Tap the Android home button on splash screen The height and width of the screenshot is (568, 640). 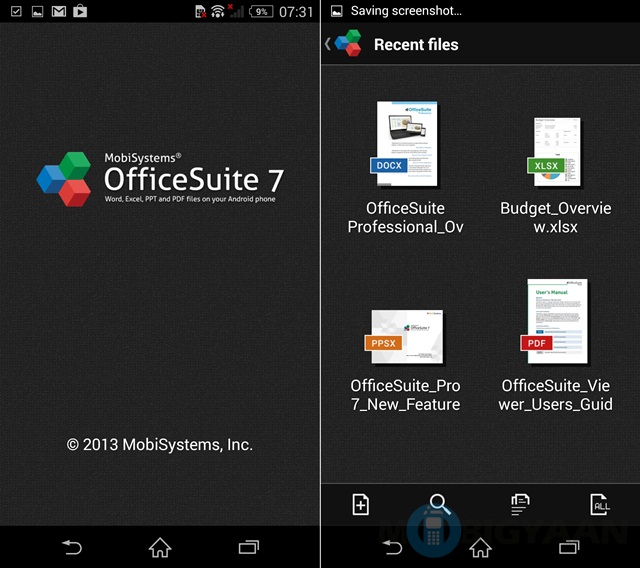coord(160,547)
